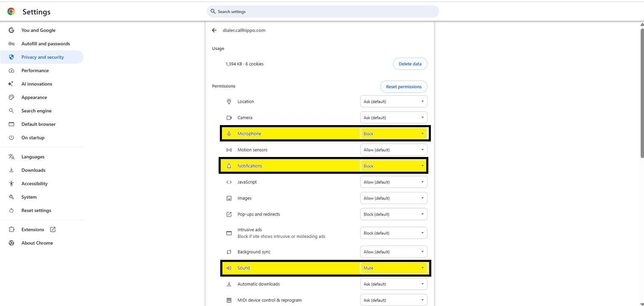Viewport: 644px width, 306px height.
Task: Click the JavaScript code brackets icon
Action: pos(229,182)
